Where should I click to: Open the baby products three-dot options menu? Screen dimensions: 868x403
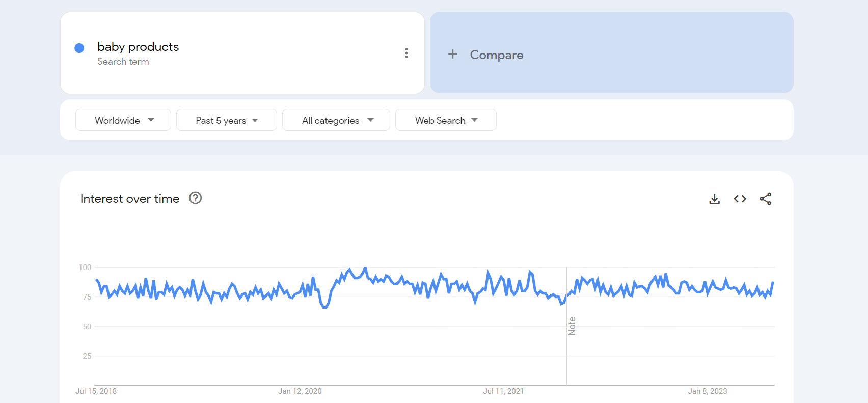click(406, 53)
